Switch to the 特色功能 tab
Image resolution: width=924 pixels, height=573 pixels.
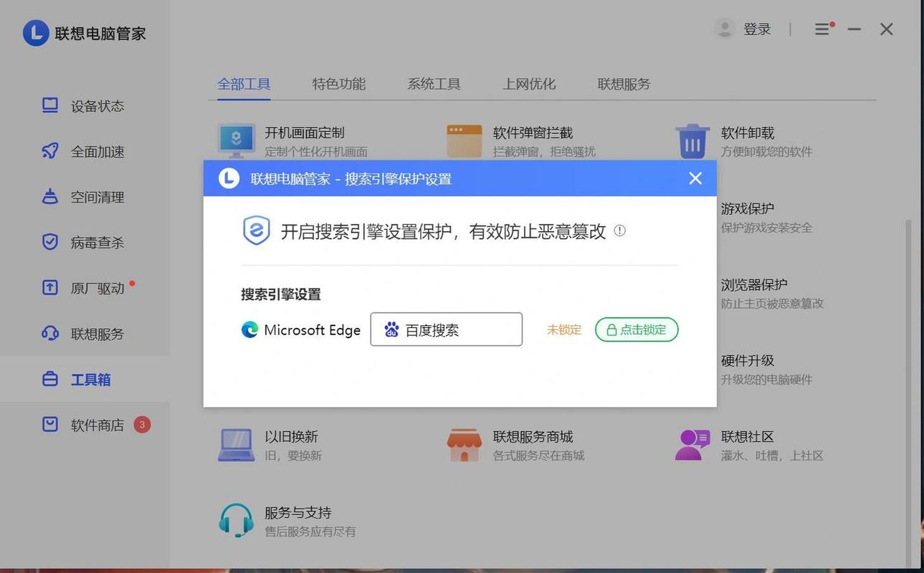pyautogui.click(x=339, y=84)
